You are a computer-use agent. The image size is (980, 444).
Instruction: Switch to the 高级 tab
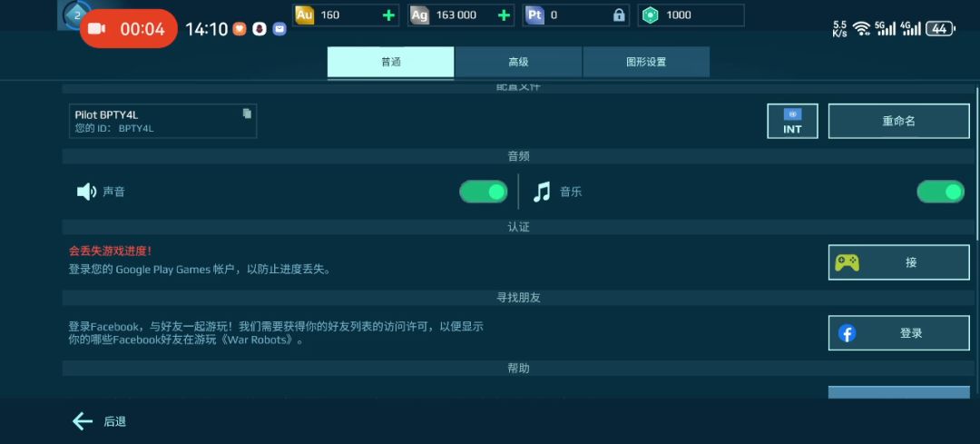point(518,63)
